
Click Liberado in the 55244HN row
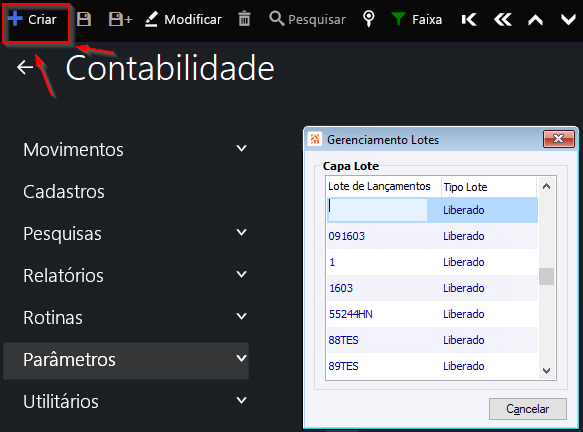click(x=464, y=314)
